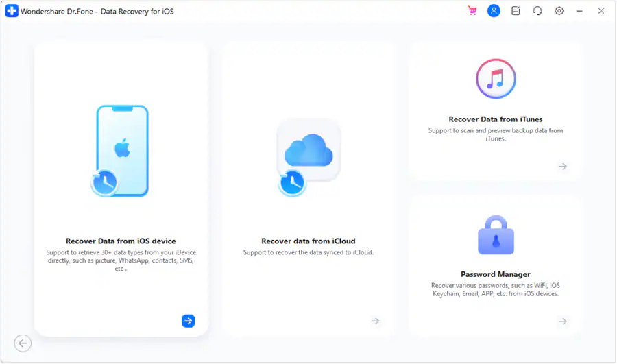Click the arrow on the iCloud card
The image size is (617, 364).
pos(376,321)
